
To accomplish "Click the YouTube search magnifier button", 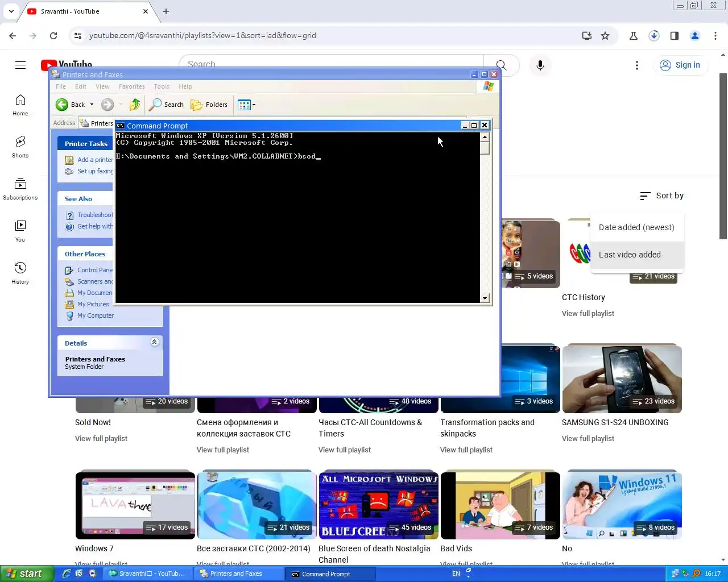I will [501, 65].
